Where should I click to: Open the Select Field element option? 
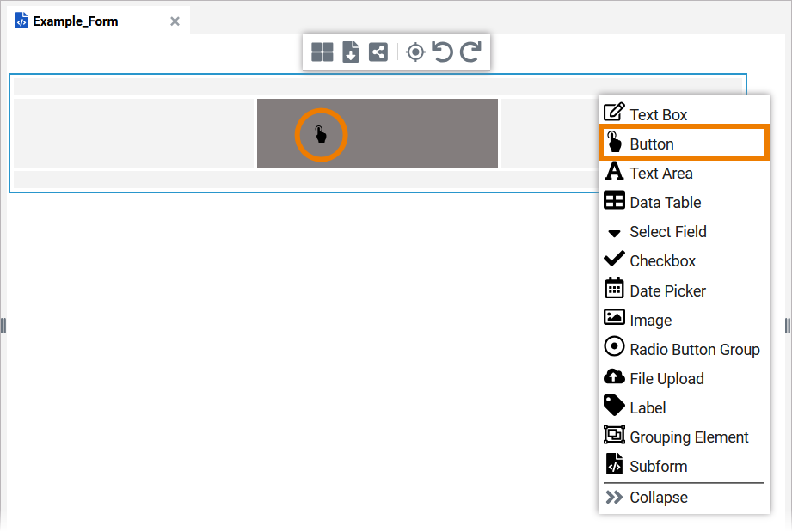tap(667, 231)
